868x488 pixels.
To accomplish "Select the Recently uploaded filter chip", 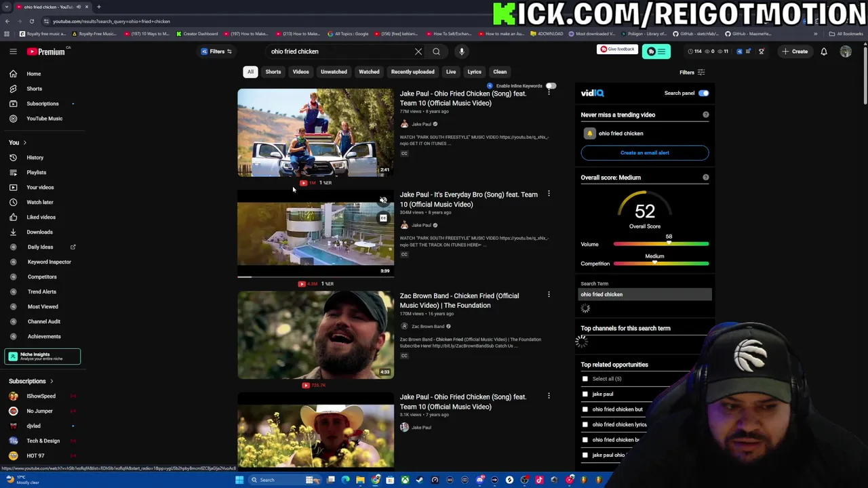I will pos(412,72).
